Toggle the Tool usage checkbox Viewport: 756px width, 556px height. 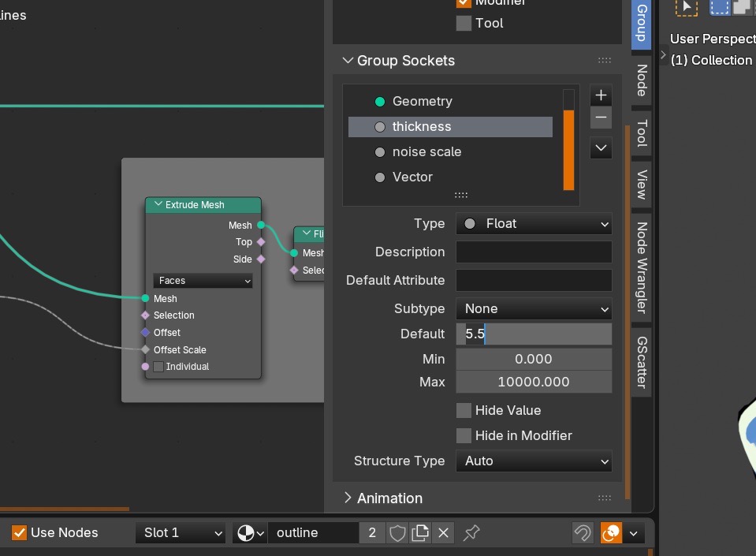464,23
